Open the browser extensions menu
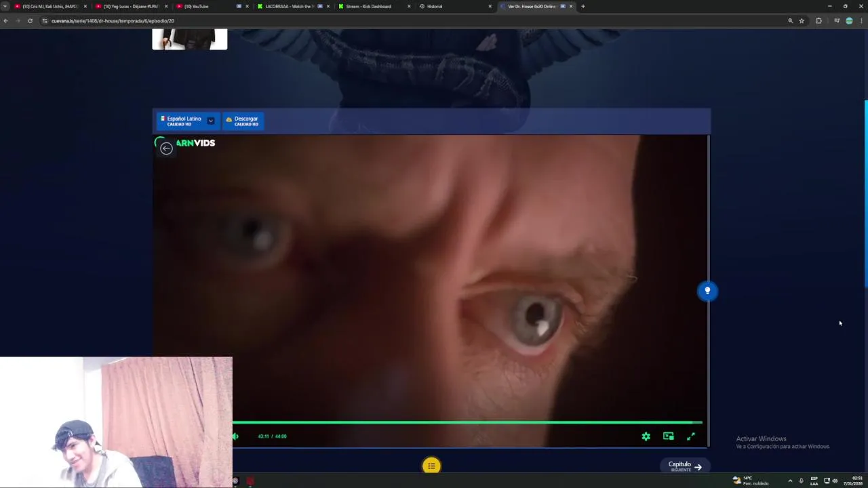This screenshot has height=488, width=868. [x=818, y=21]
